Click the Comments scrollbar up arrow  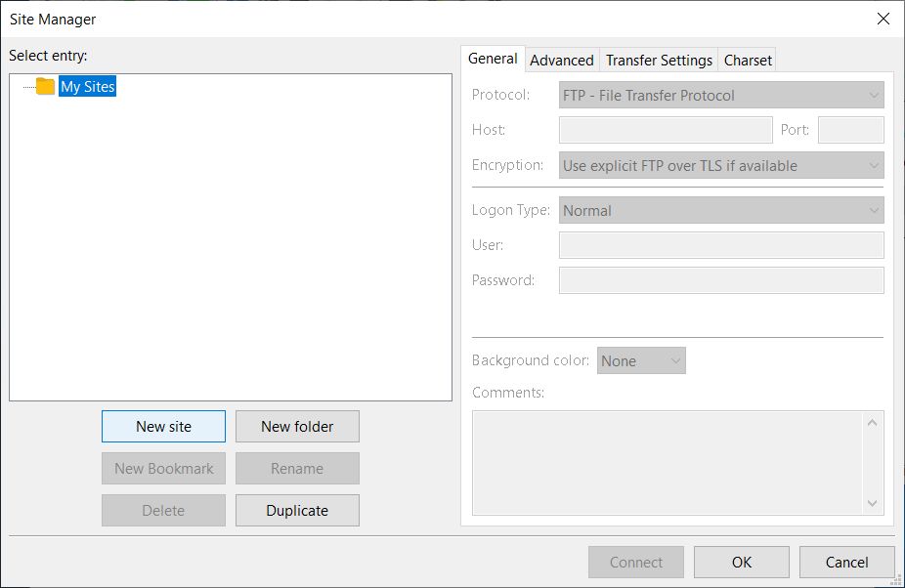[872, 422]
